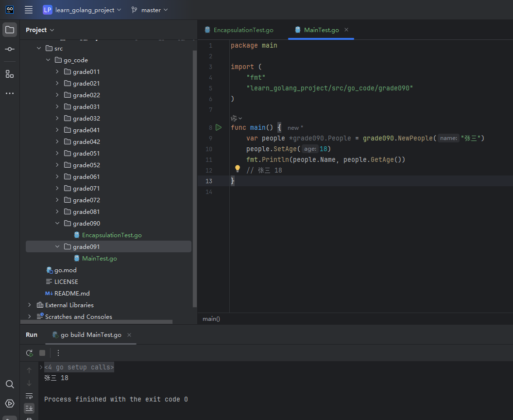Image resolution: width=513 pixels, height=420 pixels.
Task: Open Run tool window sidebar icon
Action: coord(10,403)
